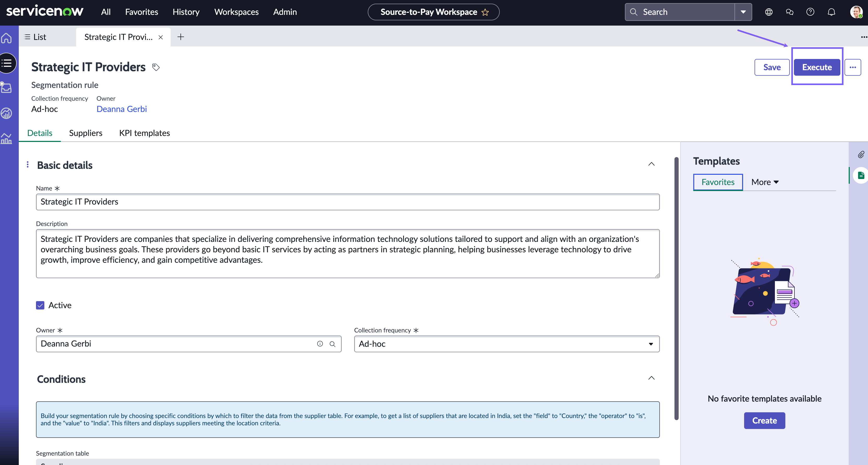
Task: Collapse the Conditions section
Action: pyautogui.click(x=651, y=378)
